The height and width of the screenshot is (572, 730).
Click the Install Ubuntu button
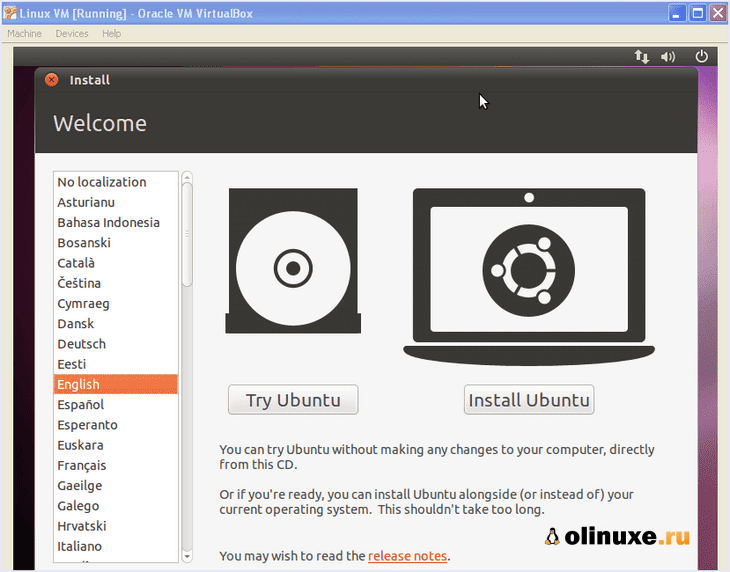click(x=529, y=399)
